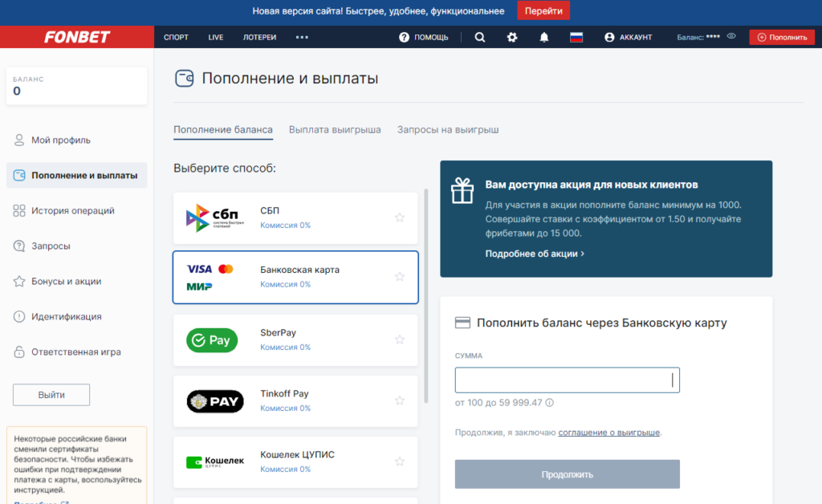The image size is (822, 504).
Task: Favorite the Tinkoff Pay star
Action: coord(400,400)
